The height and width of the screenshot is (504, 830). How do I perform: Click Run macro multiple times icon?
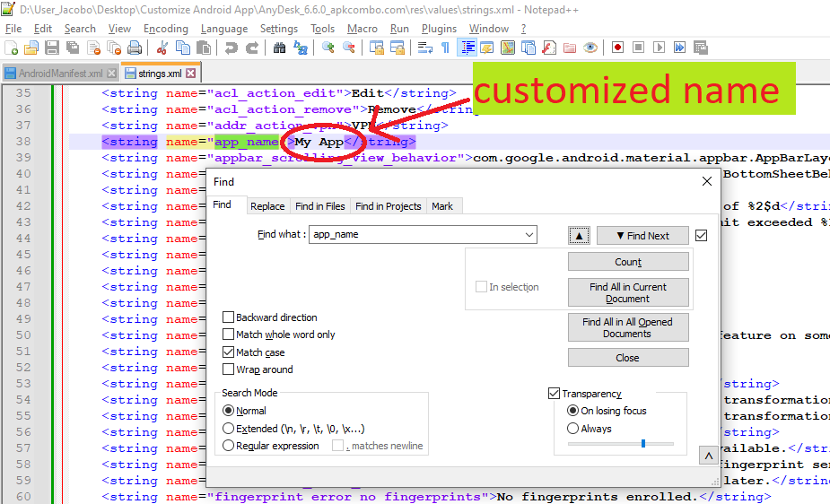click(679, 48)
